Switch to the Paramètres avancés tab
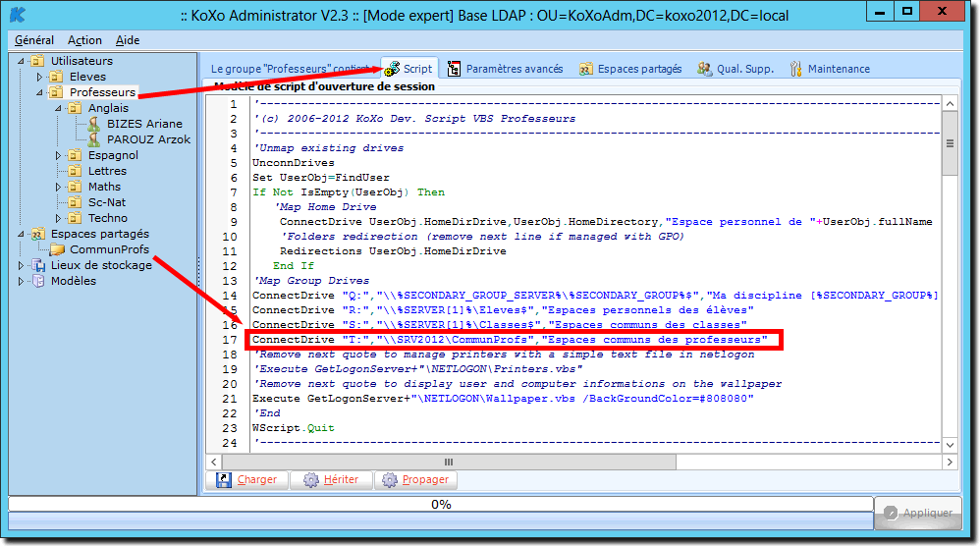This screenshot has height=546, width=980. (x=507, y=69)
